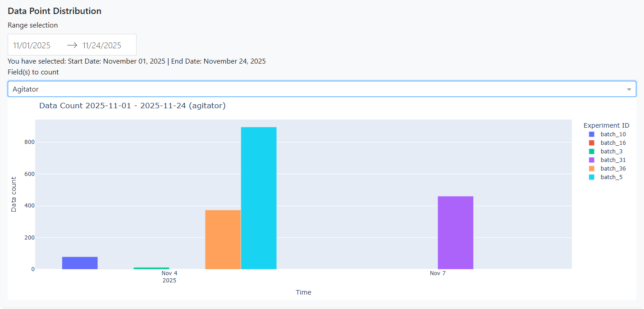Select the purple bar at Nov 7

point(455,233)
